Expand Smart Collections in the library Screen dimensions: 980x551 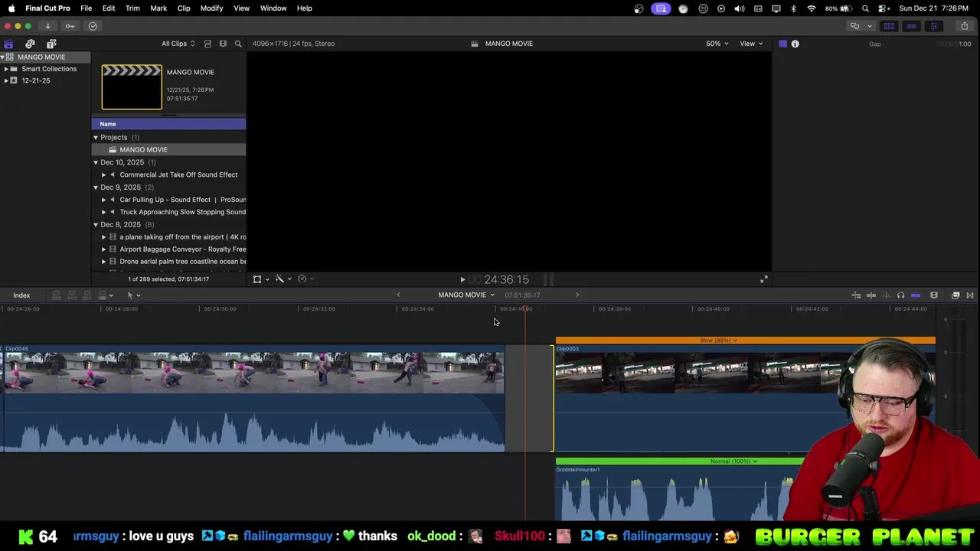coord(6,69)
